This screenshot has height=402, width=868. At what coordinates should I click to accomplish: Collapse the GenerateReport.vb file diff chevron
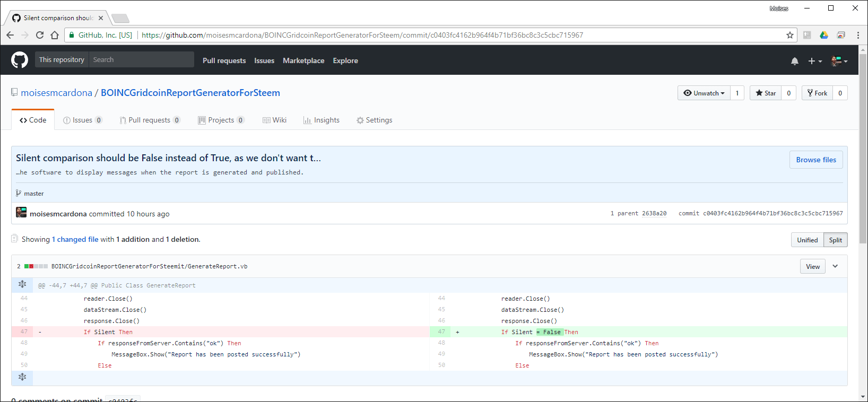click(x=835, y=266)
